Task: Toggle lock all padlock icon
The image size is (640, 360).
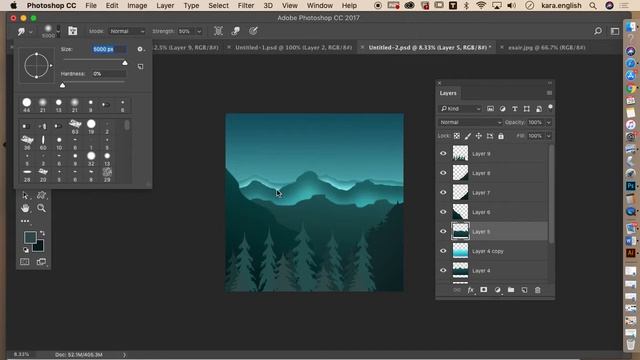Action: (x=501, y=136)
